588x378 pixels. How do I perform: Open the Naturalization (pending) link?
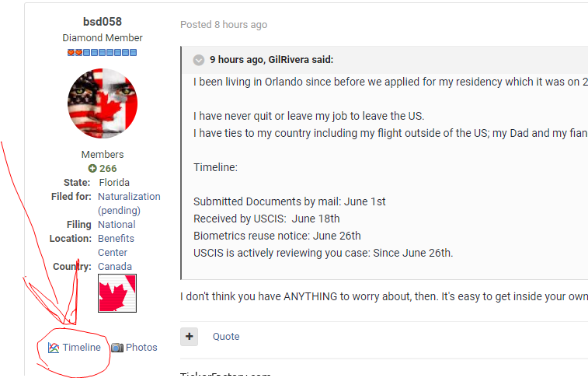tap(129, 204)
